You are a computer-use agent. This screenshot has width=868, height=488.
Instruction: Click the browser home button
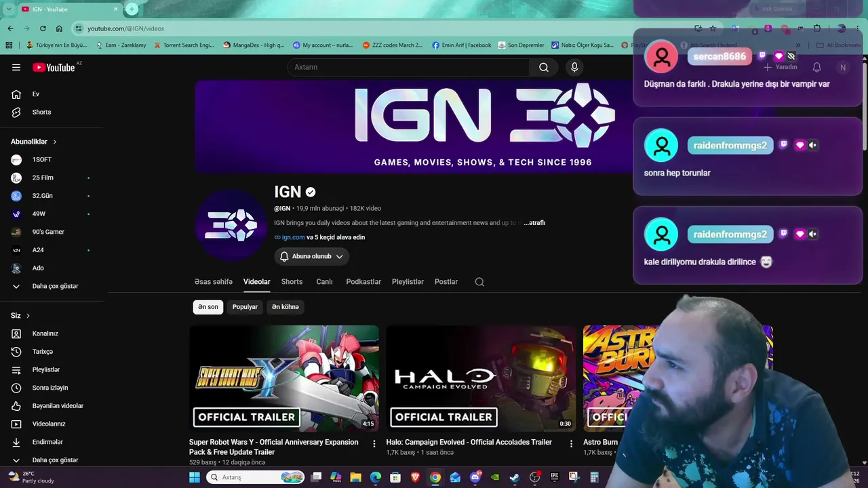(x=59, y=28)
